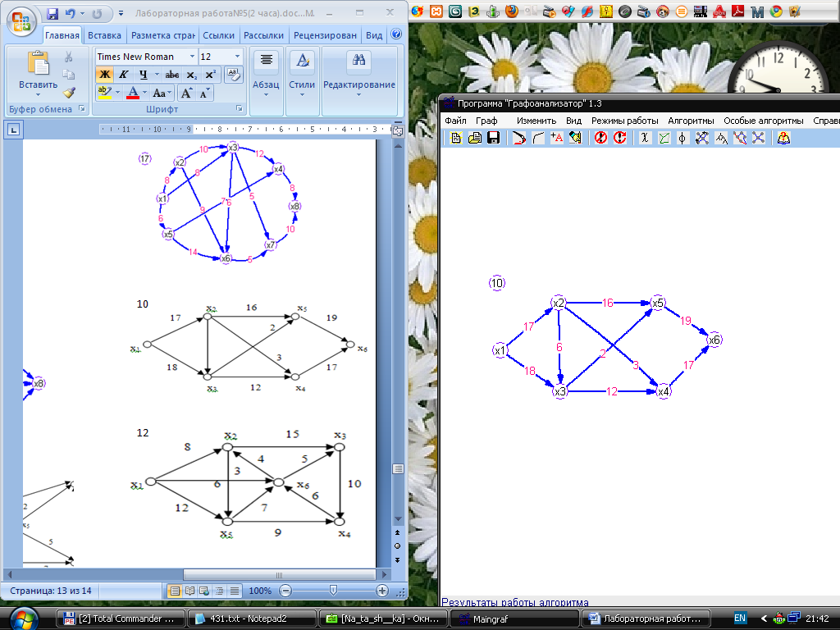Click the 100% zoom level button

pyautogui.click(x=260, y=591)
